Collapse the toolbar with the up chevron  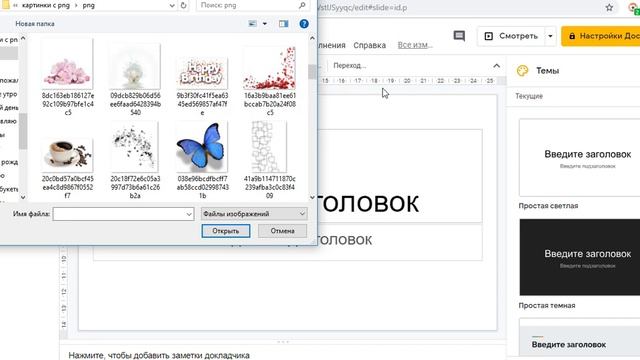[496, 65]
